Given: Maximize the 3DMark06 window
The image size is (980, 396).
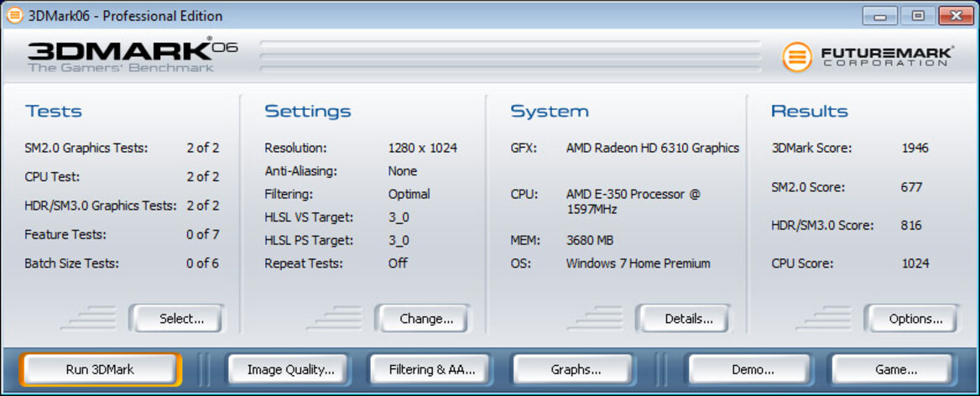Looking at the screenshot, I should 918,16.
